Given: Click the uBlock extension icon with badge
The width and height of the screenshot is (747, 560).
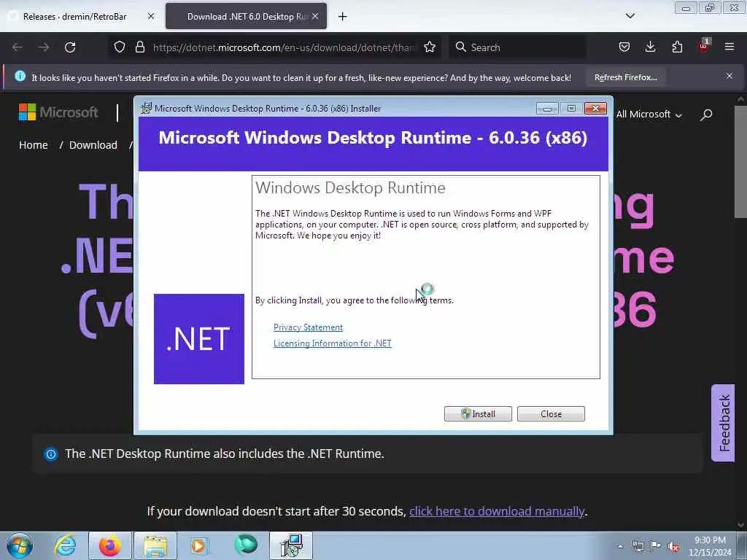Looking at the screenshot, I should [x=704, y=46].
